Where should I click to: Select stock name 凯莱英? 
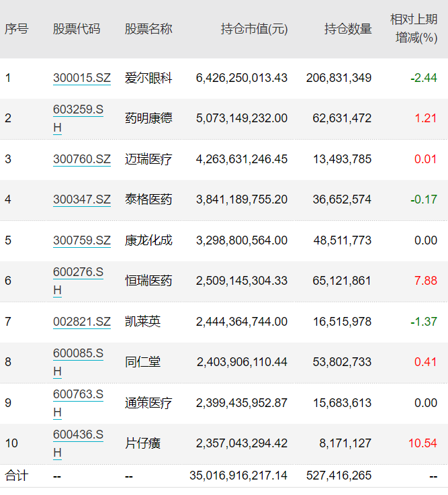[142, 322]
